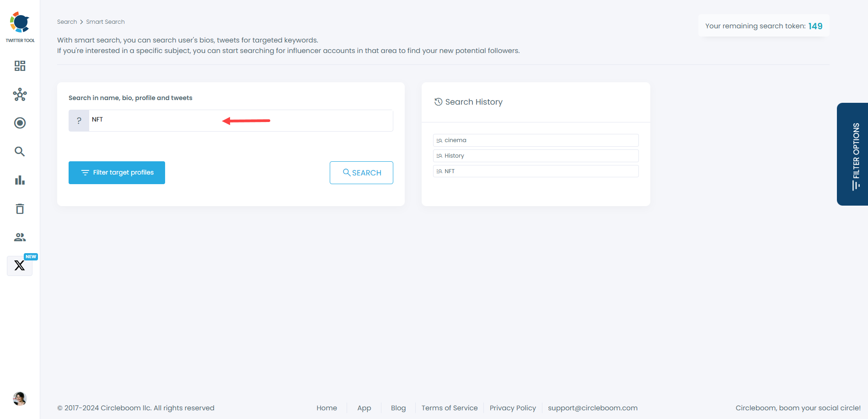Image resolution: width=868 pixels, height=419 pixels.
Task: Navigate to Search in the breadcrumb
Action: 67,21
